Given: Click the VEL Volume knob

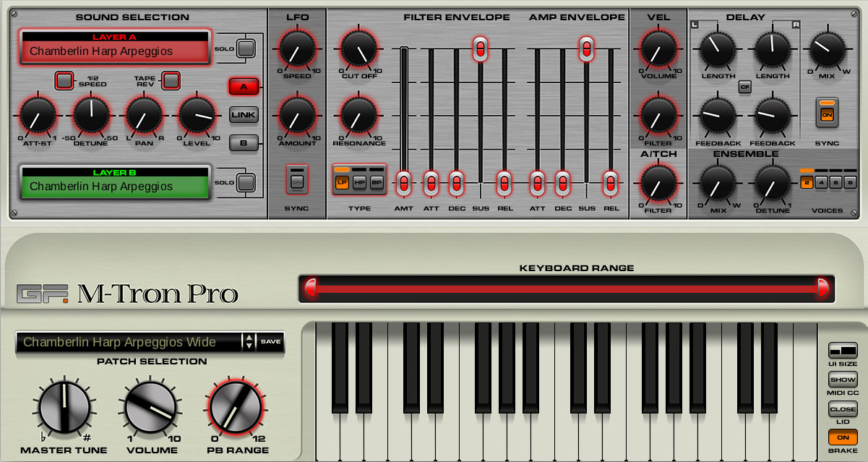Looking at the screenshot, I should click(x=658, y=49).
